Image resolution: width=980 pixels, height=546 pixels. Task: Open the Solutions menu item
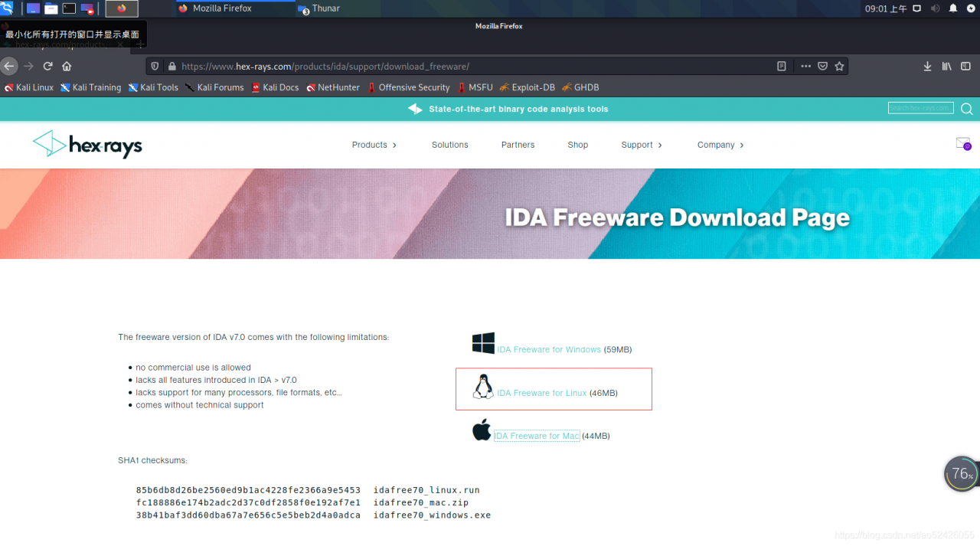pos(449,145)
